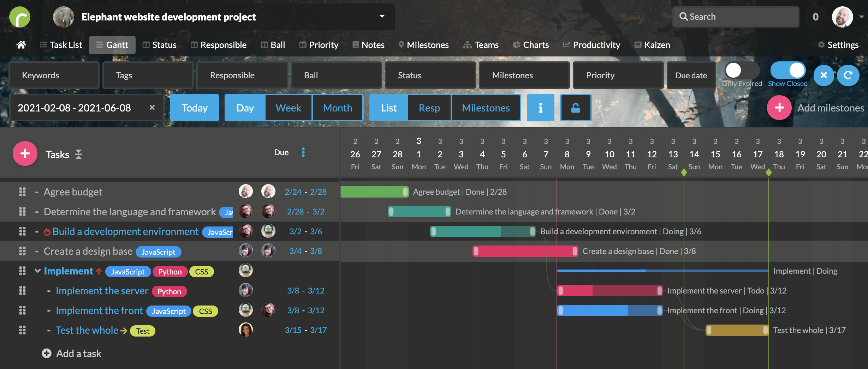Click the user avatar at top right

click(842, 17)
